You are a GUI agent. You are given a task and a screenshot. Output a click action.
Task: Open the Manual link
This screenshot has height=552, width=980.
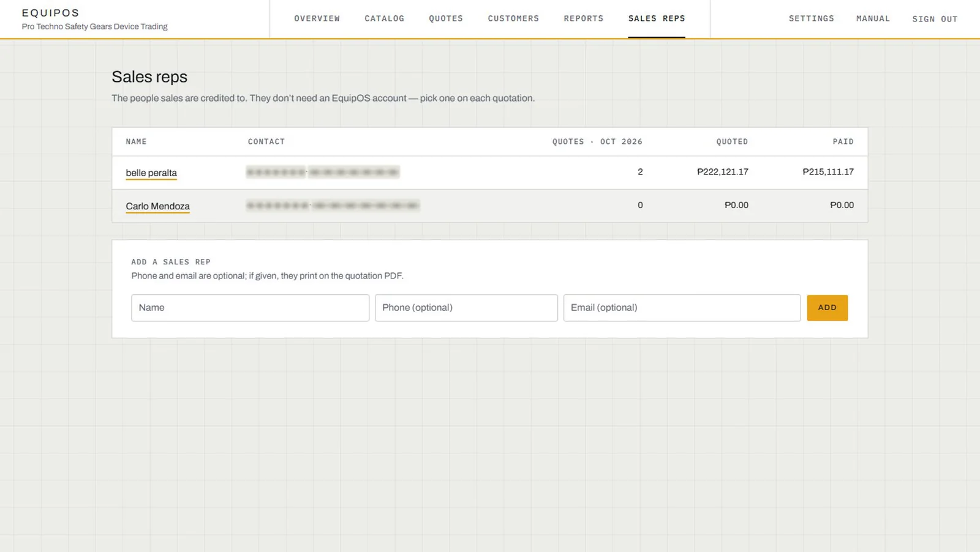pyautogui.click(x=873, y=18)
